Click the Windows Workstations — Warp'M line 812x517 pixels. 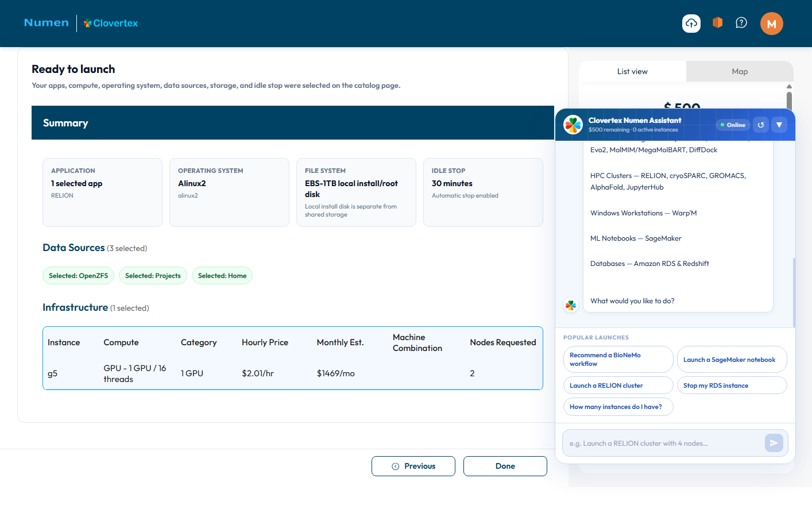click(x=644, y=213)
